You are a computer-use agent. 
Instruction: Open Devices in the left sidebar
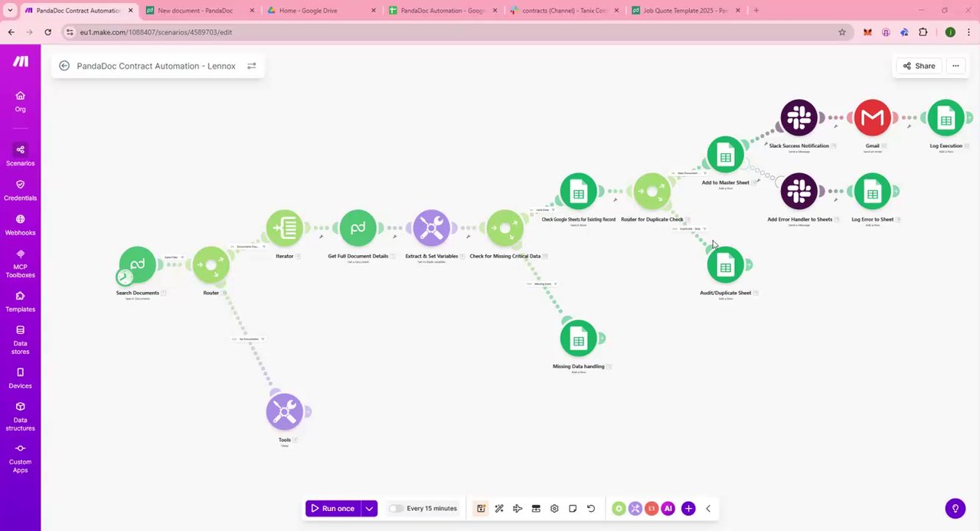click(21, 378)
